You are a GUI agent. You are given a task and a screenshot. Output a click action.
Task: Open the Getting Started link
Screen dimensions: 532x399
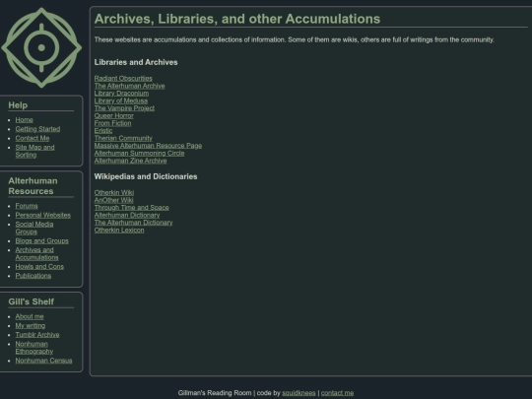click(37, 129)
